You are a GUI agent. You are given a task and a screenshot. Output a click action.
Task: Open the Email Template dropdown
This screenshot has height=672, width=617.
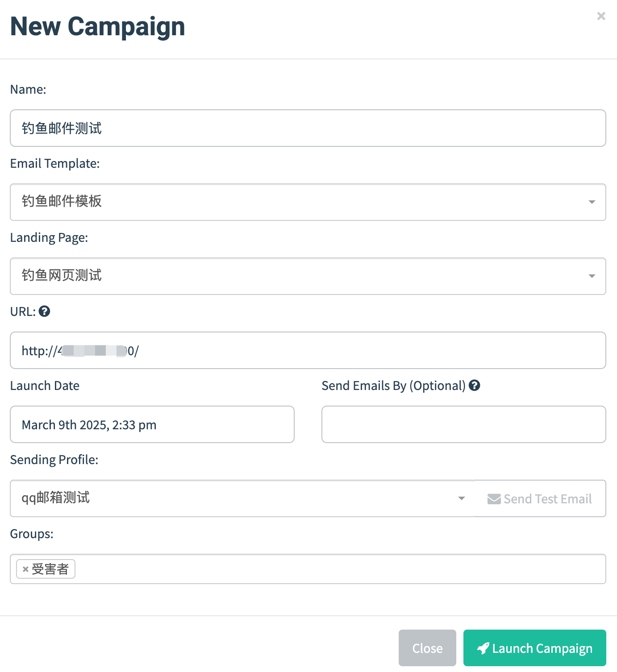[x=308, y=202]
